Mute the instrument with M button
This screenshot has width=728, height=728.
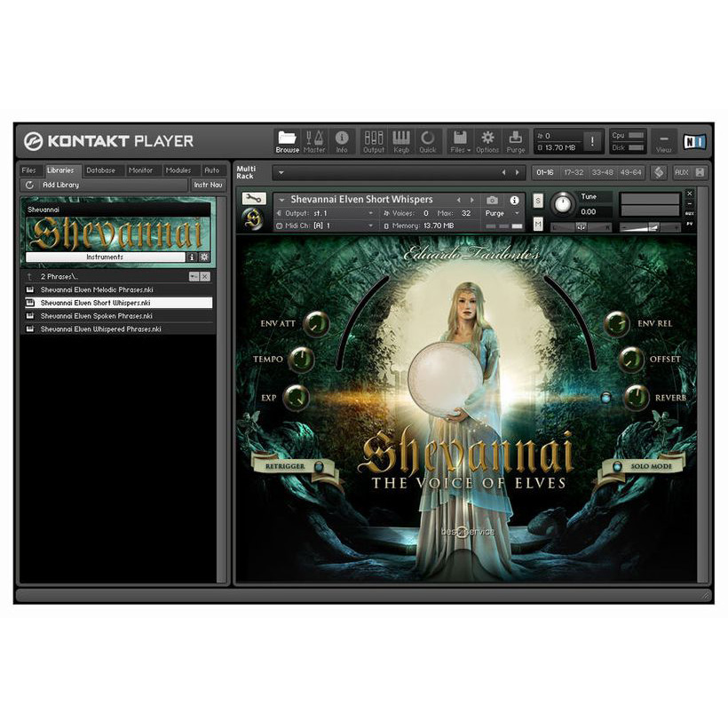538,225
